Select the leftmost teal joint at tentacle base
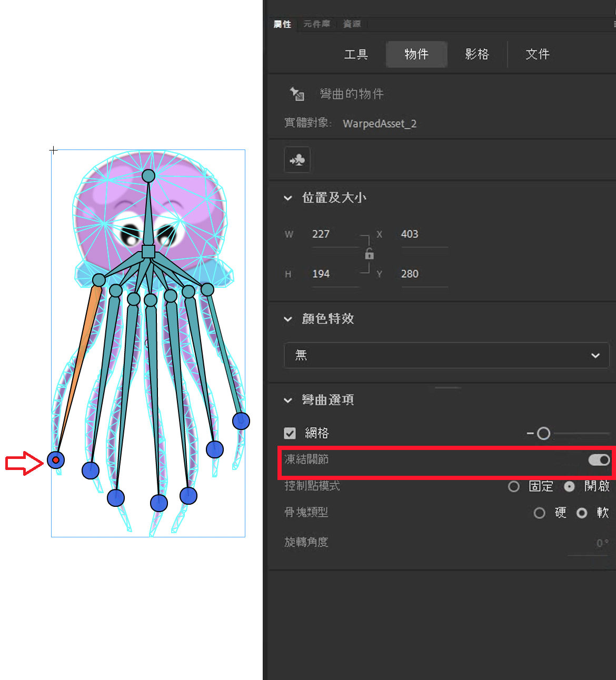This screenshot has height=680, width=616. pyautogui.click(x=99, y=280)
